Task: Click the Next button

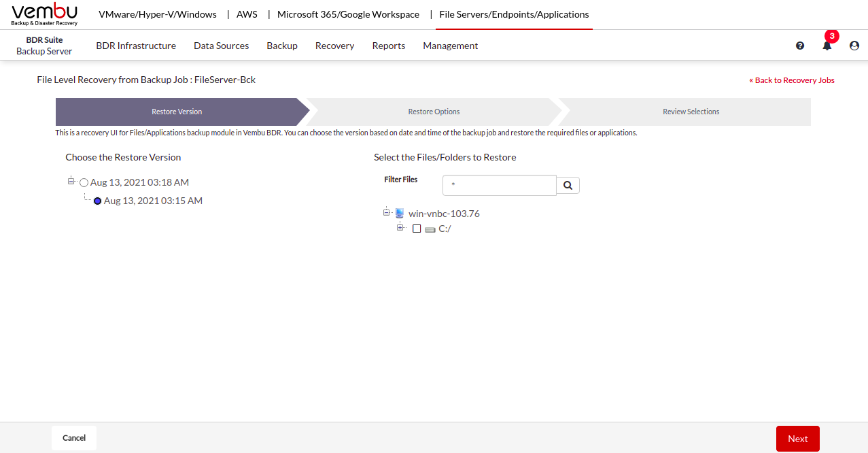Action: pos(798,439)
